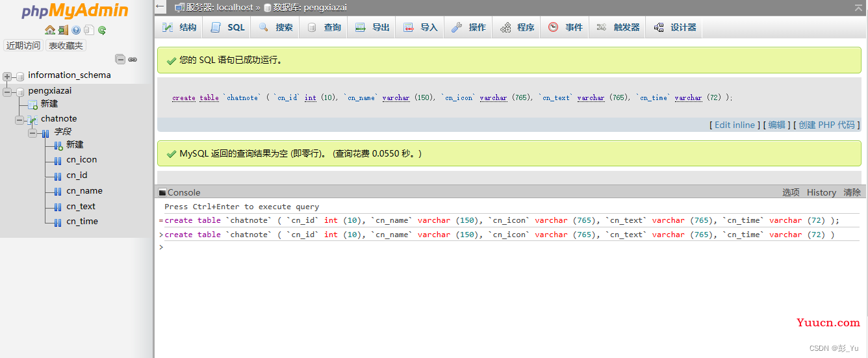Open the 设计器 designer tab
Viewport: 868px width, 358px height.
click(x=674, y=27)
